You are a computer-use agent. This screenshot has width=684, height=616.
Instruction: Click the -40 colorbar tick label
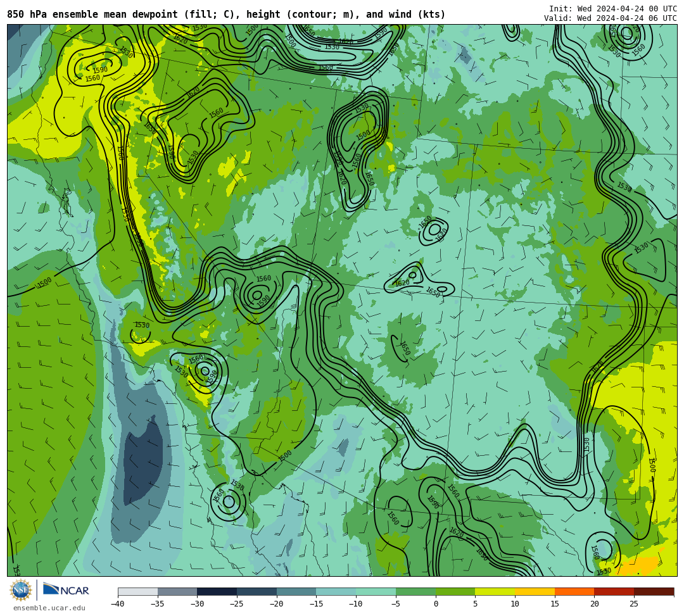[117, 604]
